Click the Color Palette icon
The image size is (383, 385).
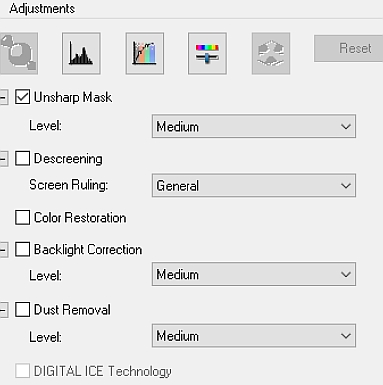[271, 53]
